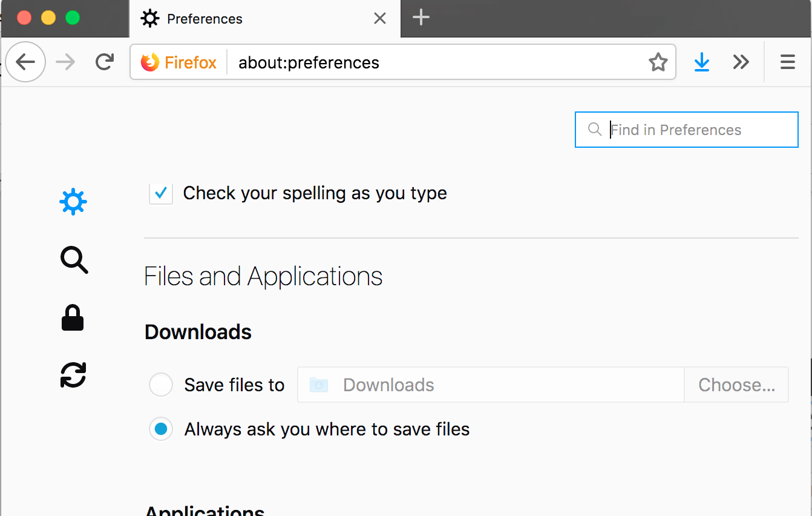Open Firefox Sync arrows icon in sidebar

point(73,374)
